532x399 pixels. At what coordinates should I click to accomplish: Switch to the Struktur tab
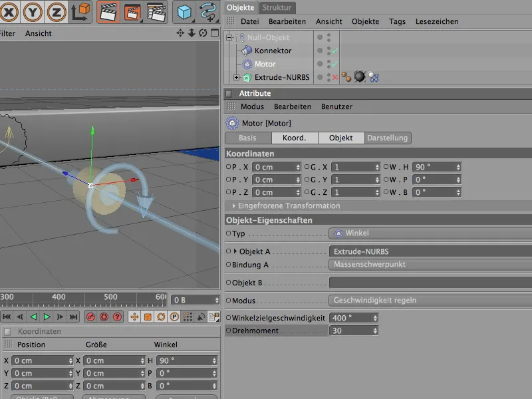(x=277, y=7)
